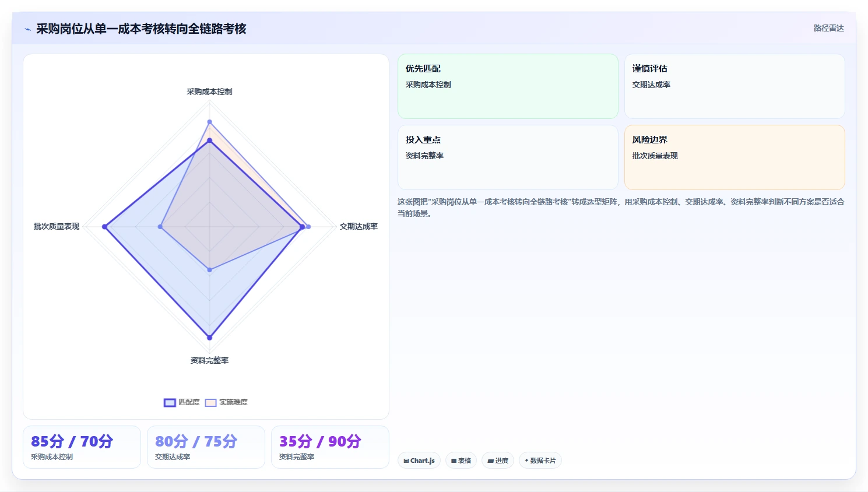The width and height of the screenshot is (868, 492).
Task: Open the 优先匹配 card
Action: tap(508, 86)
